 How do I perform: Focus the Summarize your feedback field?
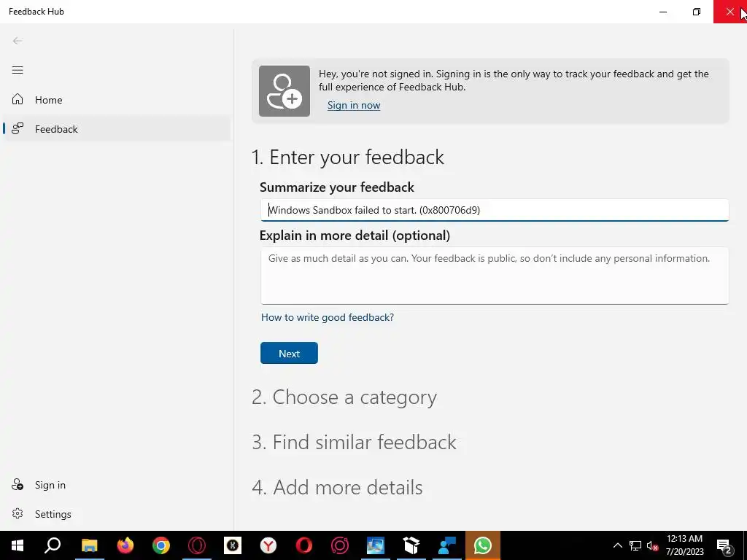(x=495, y=210)
